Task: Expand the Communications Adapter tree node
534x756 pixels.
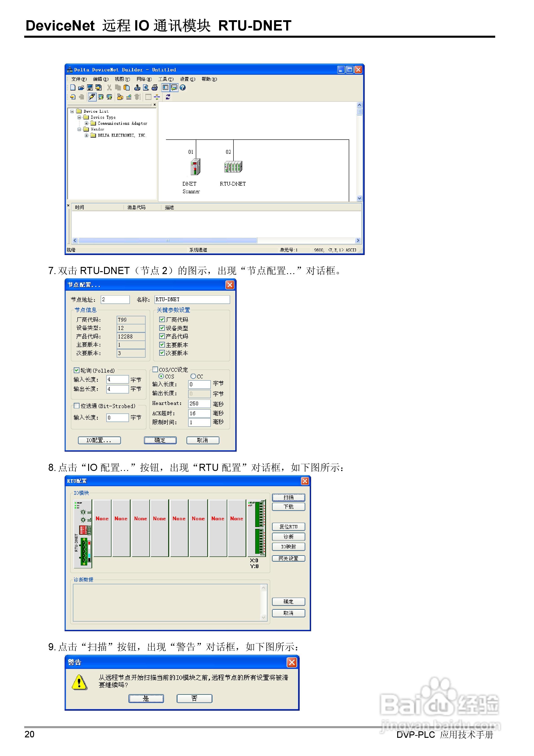Action: tap(87, 123)
